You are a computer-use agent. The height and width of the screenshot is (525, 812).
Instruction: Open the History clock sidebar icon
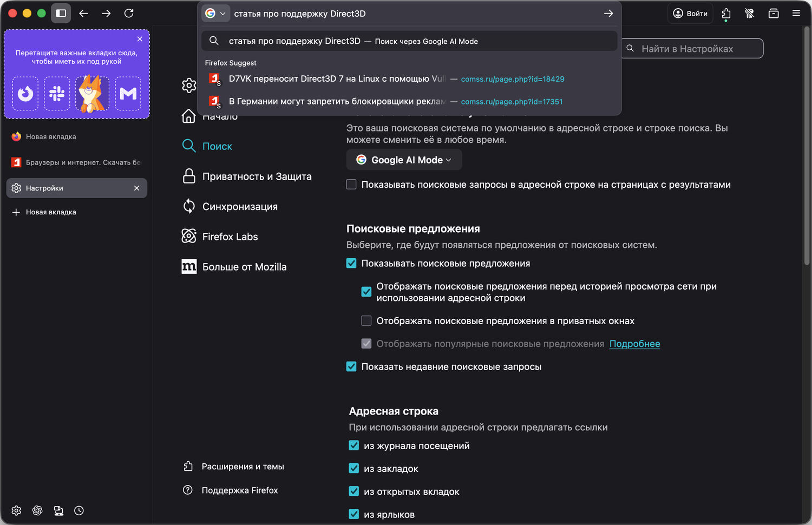[79, 510]
